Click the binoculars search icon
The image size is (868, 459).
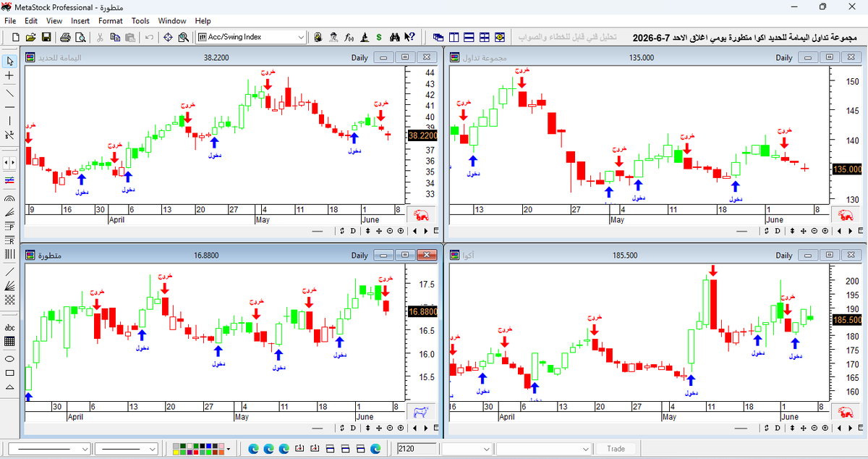pyautogui.click(x=394, y=37)
